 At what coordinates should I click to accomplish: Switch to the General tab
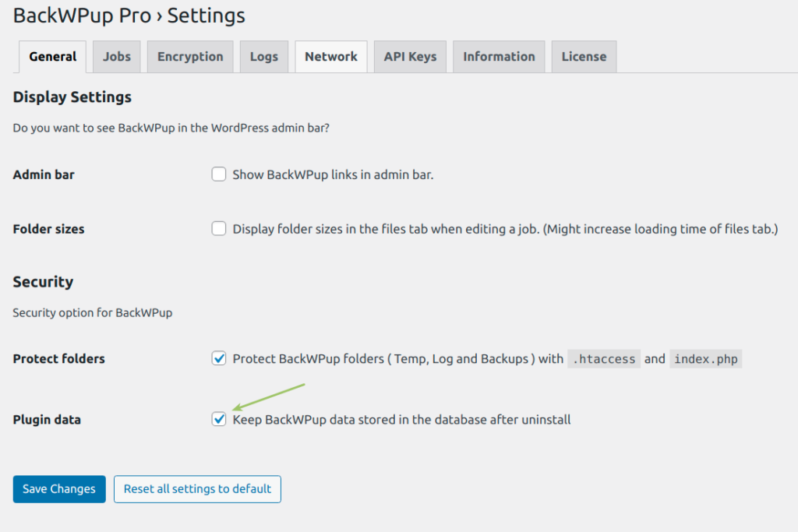tap(52, 56)
